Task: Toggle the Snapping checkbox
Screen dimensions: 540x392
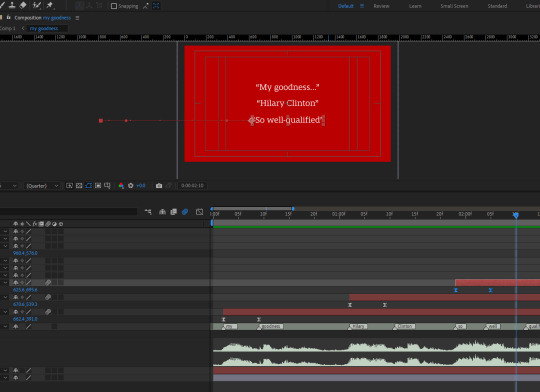Action: (x=114, y=6)
